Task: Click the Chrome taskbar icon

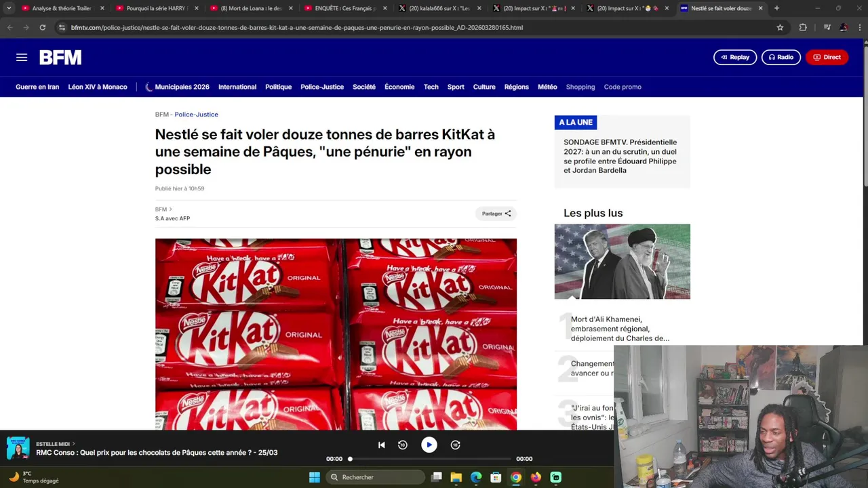Action: coord(516,477)
